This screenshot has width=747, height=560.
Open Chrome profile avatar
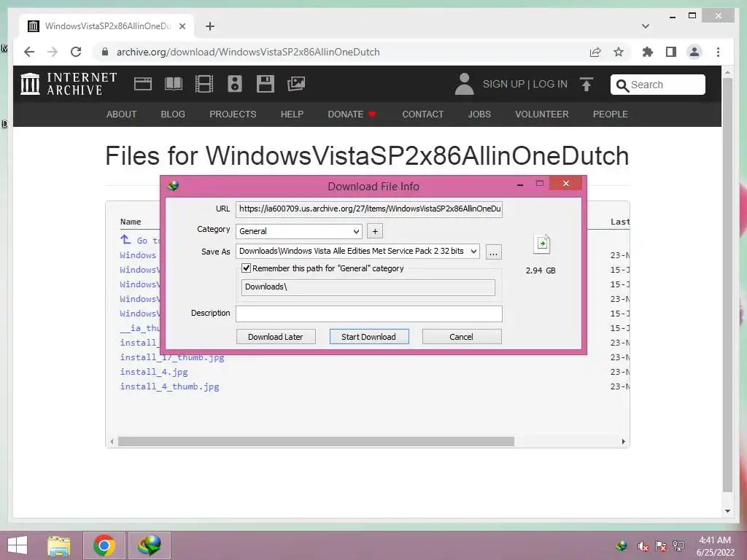pos(694,52)
